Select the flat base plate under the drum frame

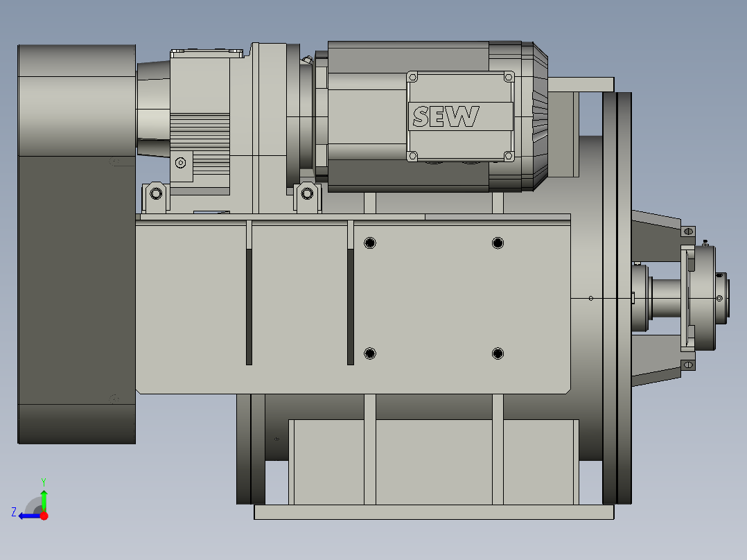click(x=434, y=512)
